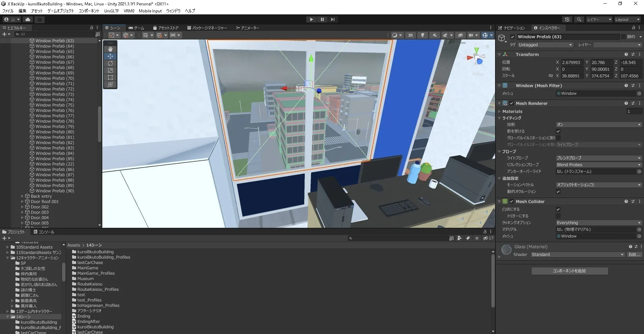Enable the Is Trigger checkbox
The image size is (644, 334).
(x=558, y=216)
